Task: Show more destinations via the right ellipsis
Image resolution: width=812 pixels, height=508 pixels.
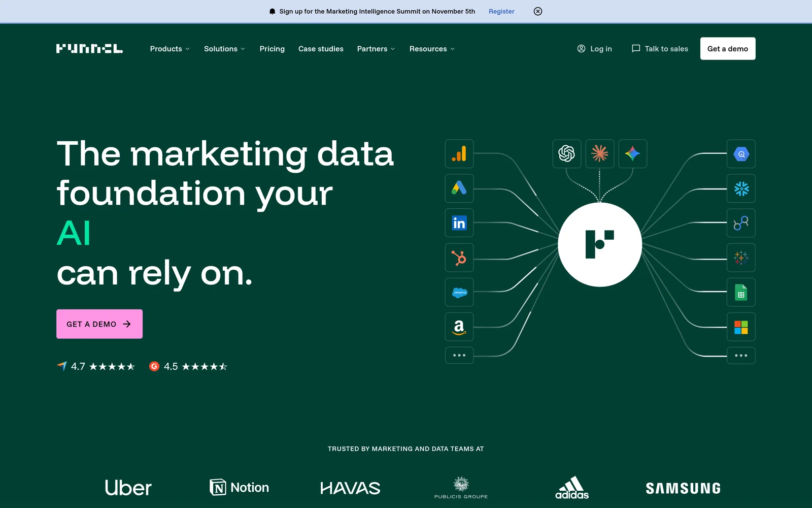Action: [741, 356]
